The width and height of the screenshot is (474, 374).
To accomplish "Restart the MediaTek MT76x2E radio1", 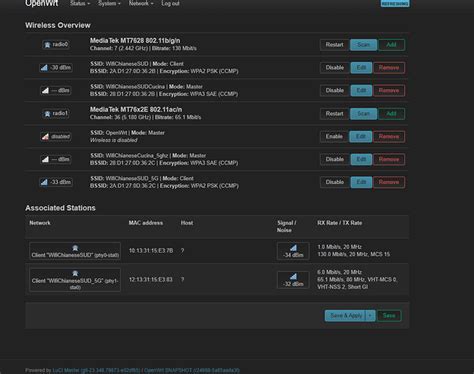I will (x=334, y=114).
